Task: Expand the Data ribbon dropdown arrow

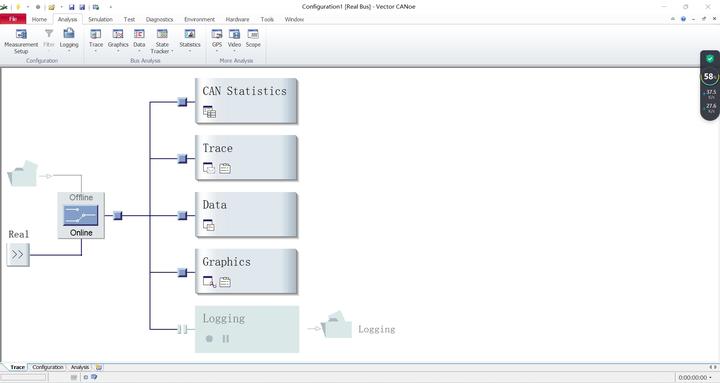Action: 139,51
